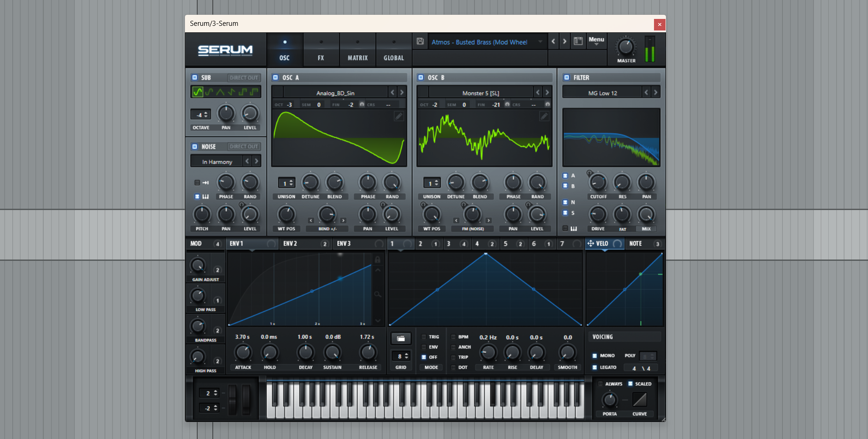
Task: Enable the LFO TRIG mode checkbox
Action: [424, 337]
